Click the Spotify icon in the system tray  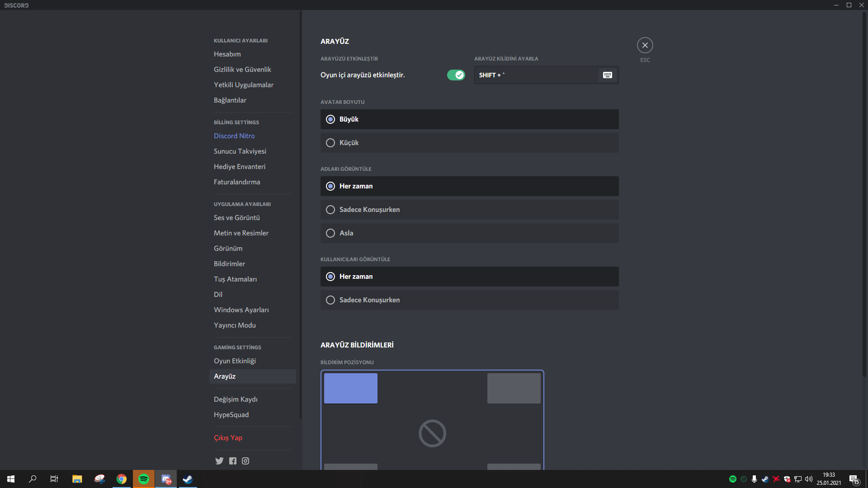733,479
